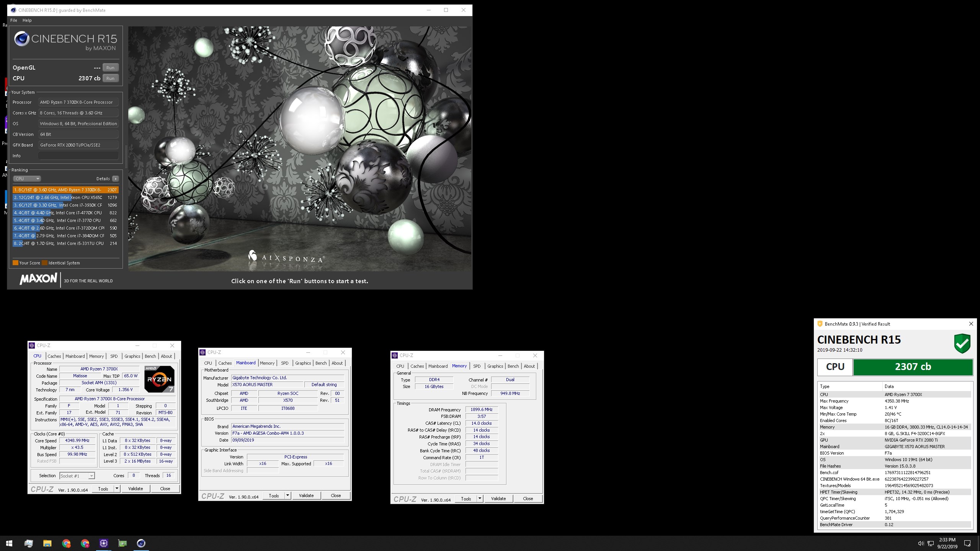Viewport: 980px width, 551px height.
Task: Open the volume control tray icon
Action: [x=921, y=543]
